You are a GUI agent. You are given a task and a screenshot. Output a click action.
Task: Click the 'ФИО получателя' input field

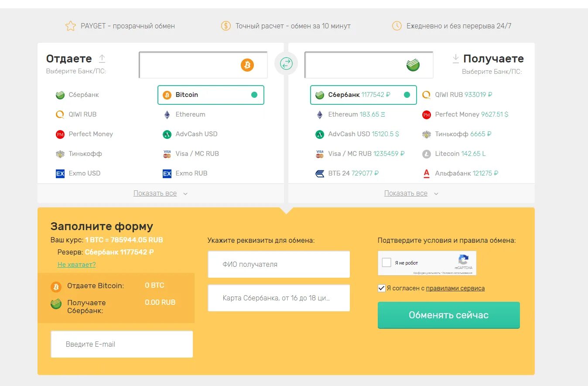pos(279,264)
